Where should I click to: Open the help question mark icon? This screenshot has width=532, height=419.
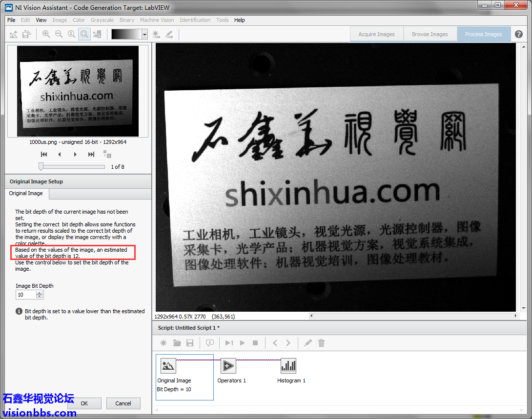(518, 34)
